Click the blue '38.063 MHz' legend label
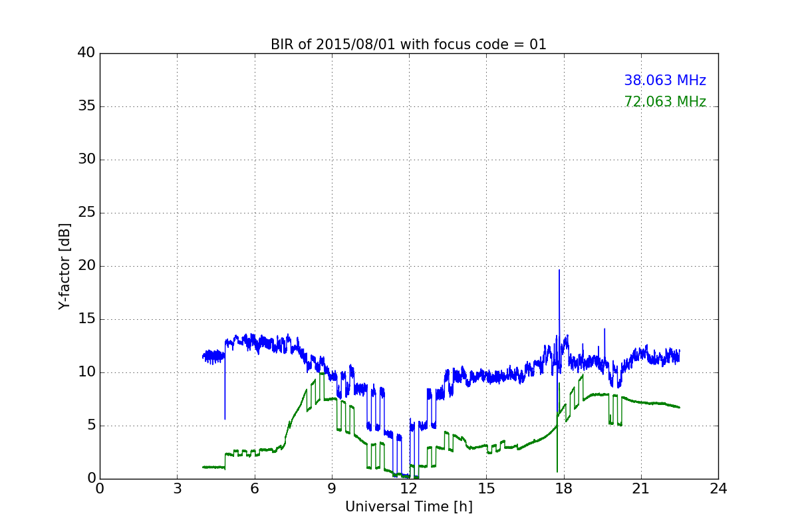The image size is (798, 532). pyautogui.click(x=665, y=80)
